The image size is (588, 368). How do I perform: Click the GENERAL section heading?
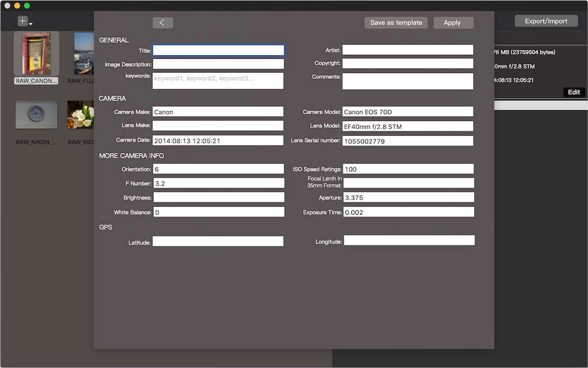pos(114,40)
